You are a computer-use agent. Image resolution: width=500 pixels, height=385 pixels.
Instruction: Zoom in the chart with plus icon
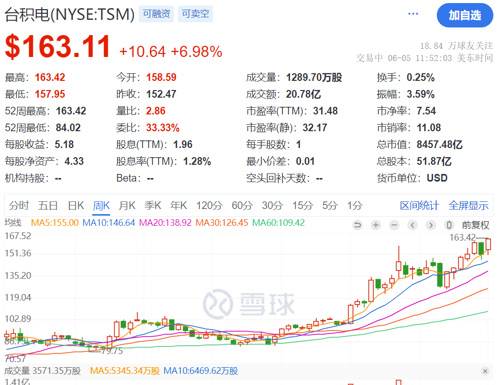coord(376,225)
